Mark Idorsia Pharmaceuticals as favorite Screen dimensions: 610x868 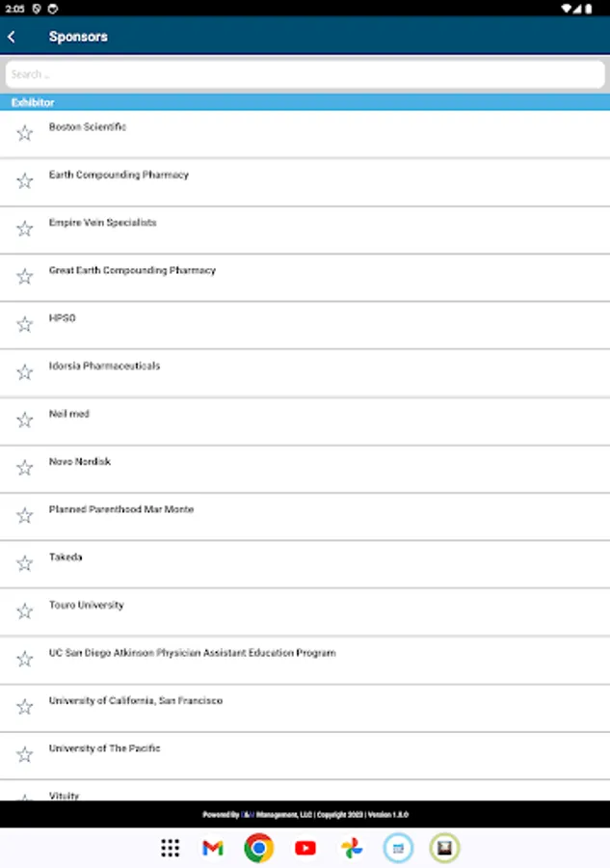(x=25, y=372)
